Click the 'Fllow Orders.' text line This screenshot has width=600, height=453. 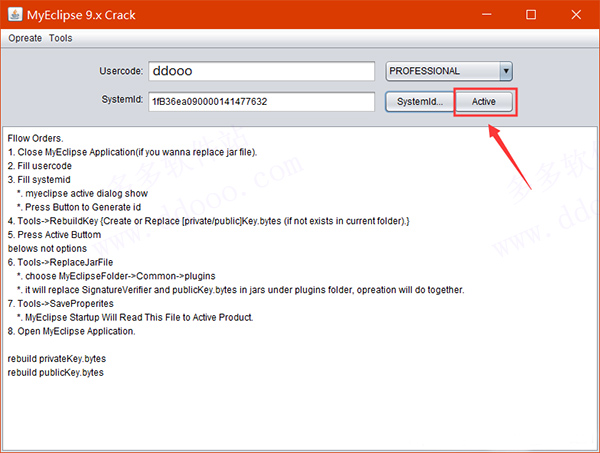36,138
